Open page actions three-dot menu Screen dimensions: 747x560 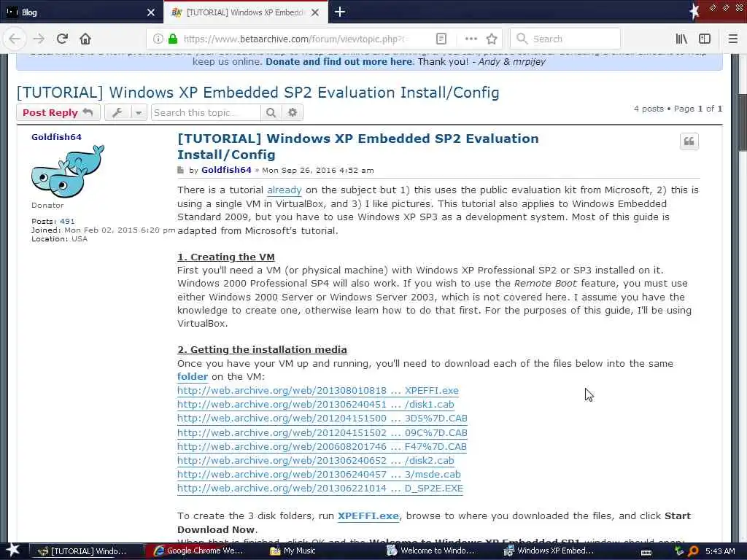pos(471,39)
